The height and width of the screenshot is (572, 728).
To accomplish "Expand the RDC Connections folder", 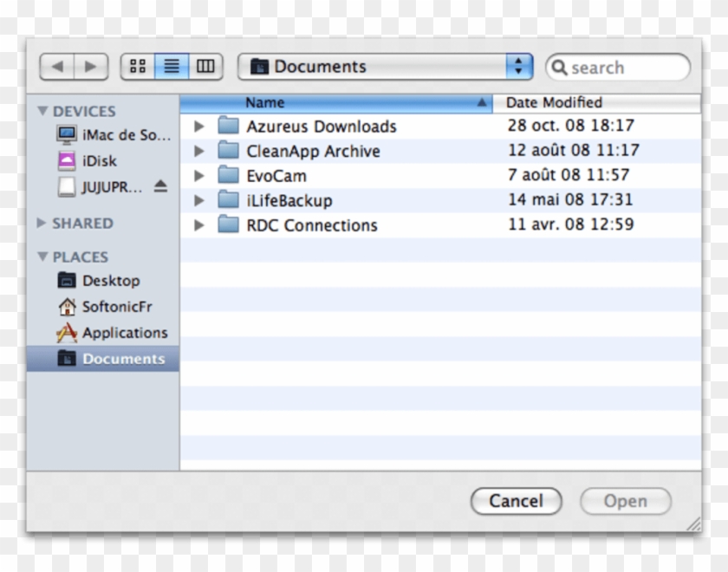I will point(199,224).
